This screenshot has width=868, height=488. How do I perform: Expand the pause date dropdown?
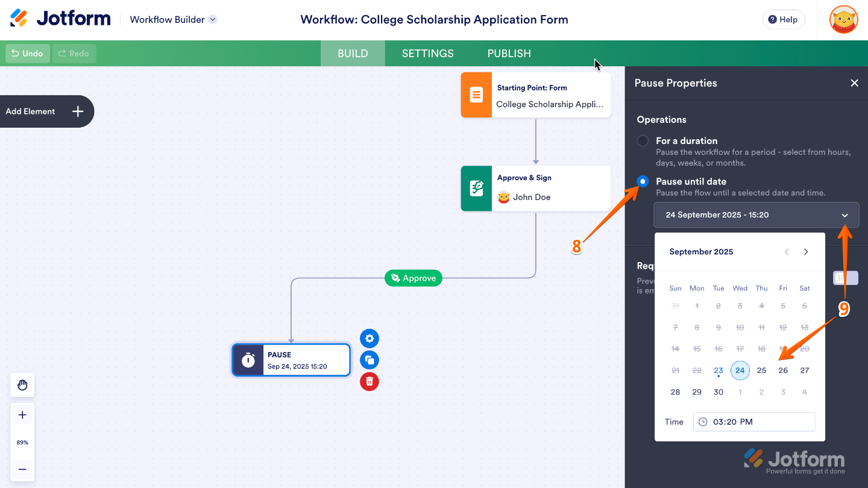(844, 215)
